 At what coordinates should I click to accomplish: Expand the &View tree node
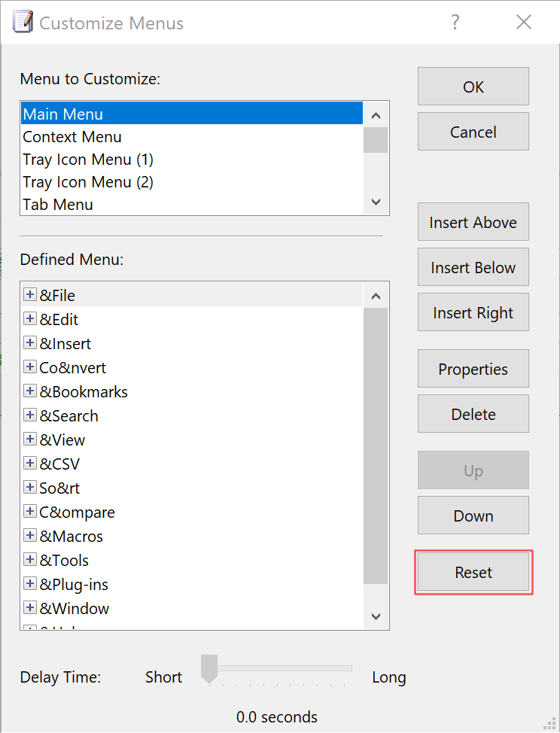pyautogui.click(x=30, y=439)
